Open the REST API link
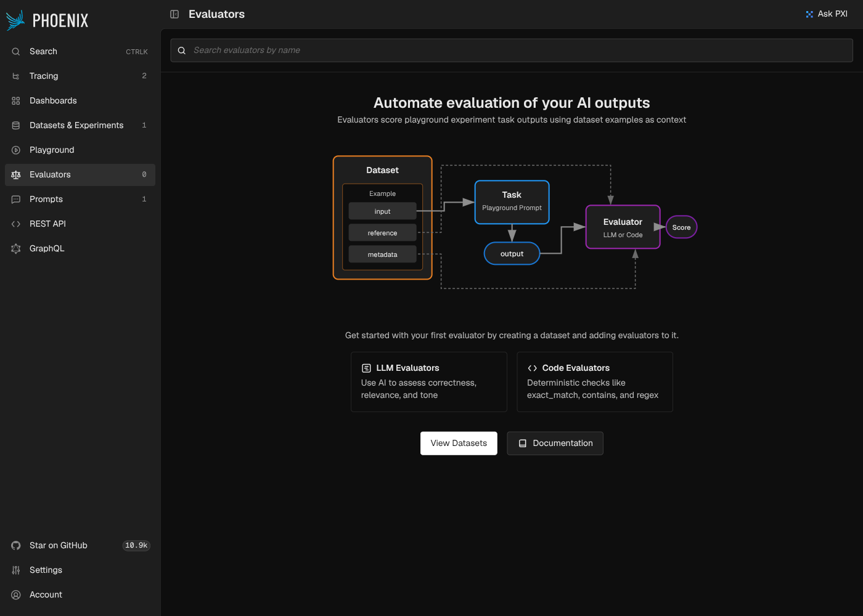863x616 pixels. (x=80, y=224)
